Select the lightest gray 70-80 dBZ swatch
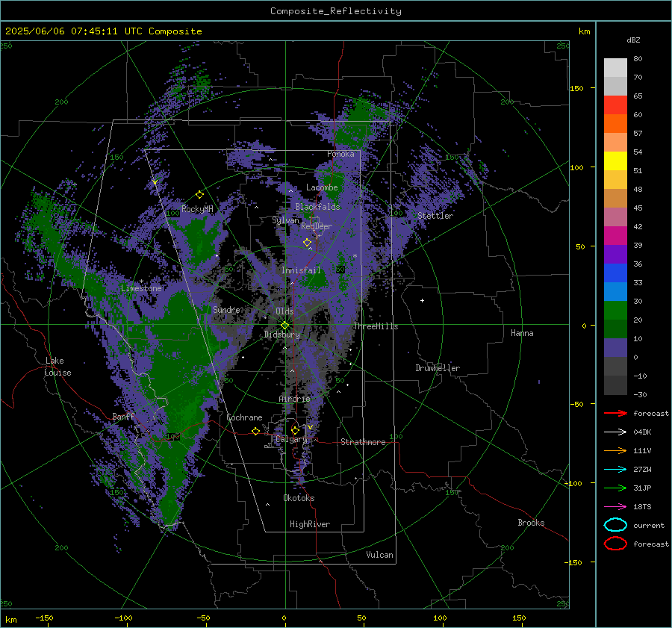The image size is (672, 628). (615, 67)
